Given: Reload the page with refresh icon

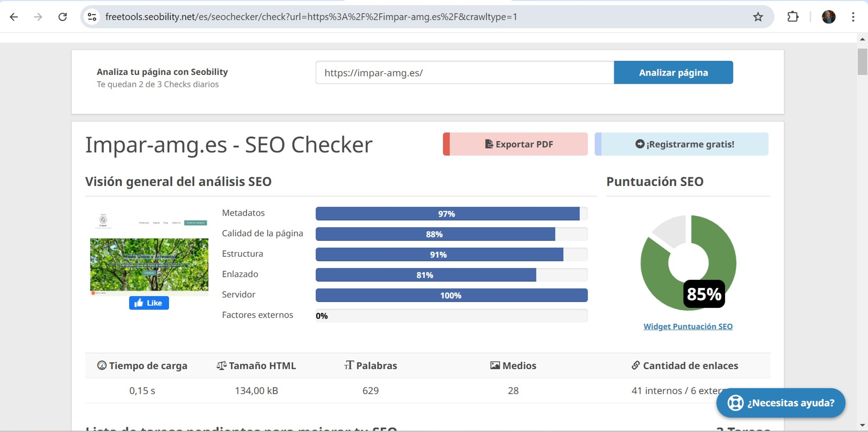Looking at the screenshot, I should [63, 17].
